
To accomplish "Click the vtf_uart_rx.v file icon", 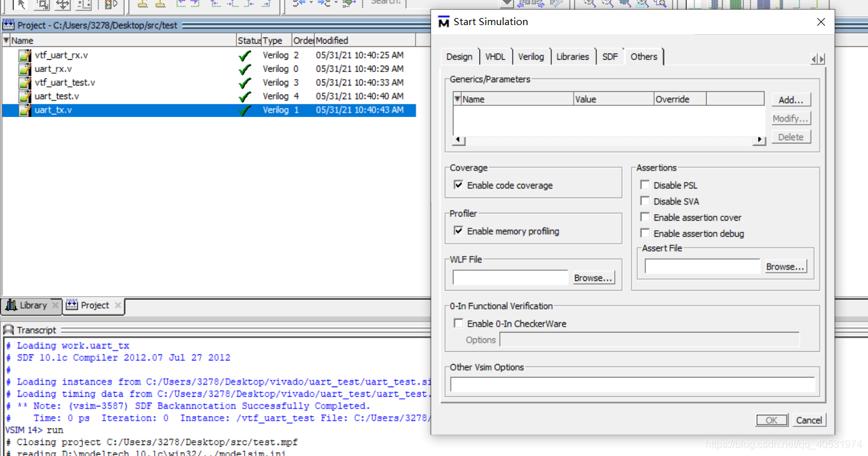I will pyautogui.click(x=25, y=55).
